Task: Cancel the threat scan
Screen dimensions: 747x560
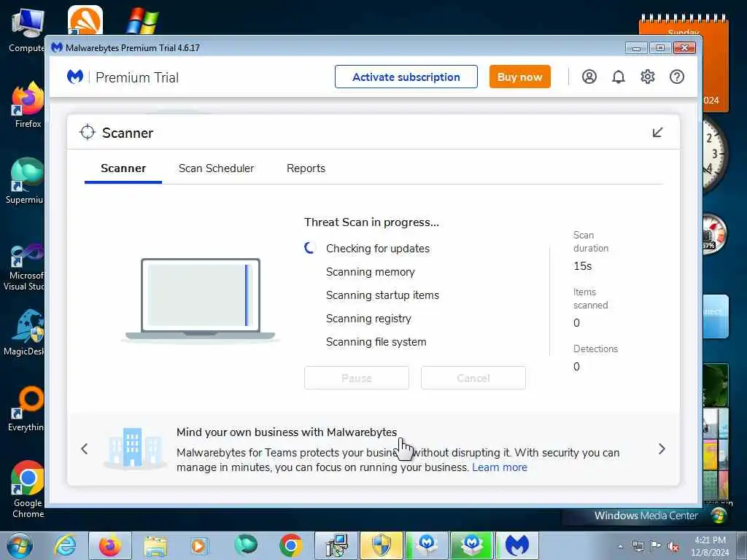Action: (473, 378)
